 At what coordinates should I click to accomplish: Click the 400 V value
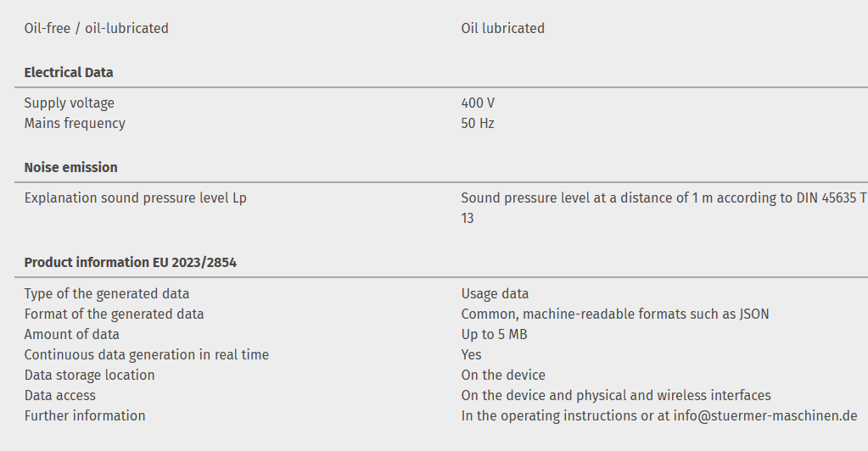tap(478, 103)
